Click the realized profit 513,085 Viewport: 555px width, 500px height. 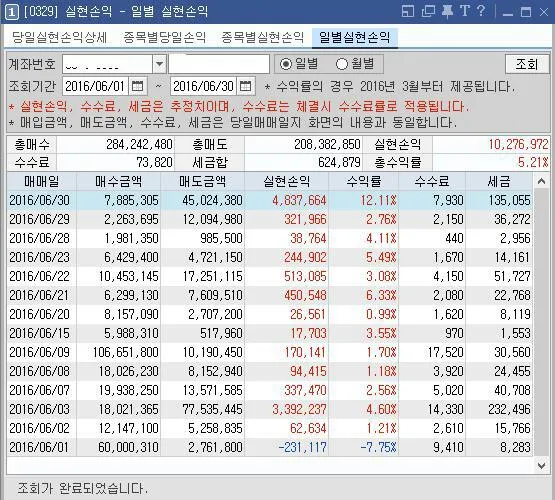pyautogui.click(x=305, y=276)
